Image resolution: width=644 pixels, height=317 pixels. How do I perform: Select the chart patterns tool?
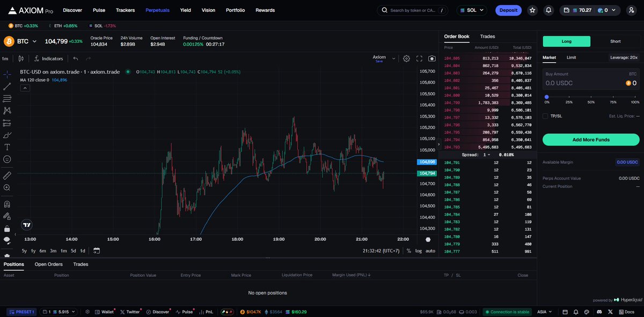coord(7,110)
